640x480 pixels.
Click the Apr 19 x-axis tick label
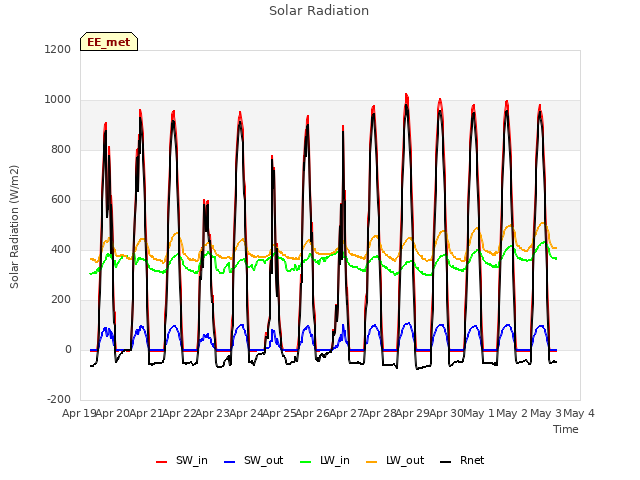(x=79, y=413)
